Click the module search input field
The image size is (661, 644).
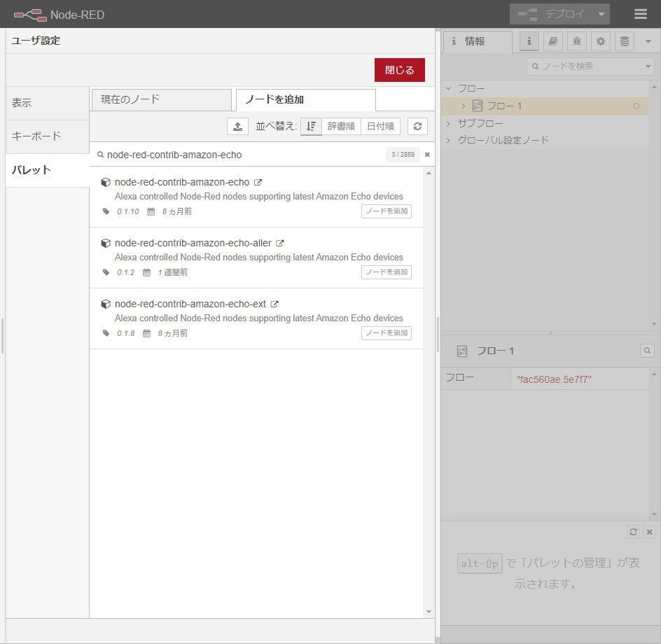[244, 155]
